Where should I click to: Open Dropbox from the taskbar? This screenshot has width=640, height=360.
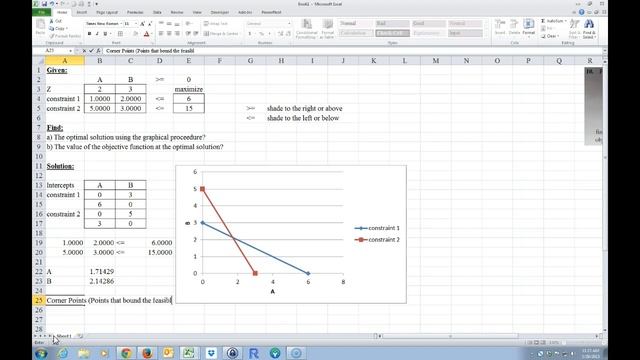[x=211, y=353]
